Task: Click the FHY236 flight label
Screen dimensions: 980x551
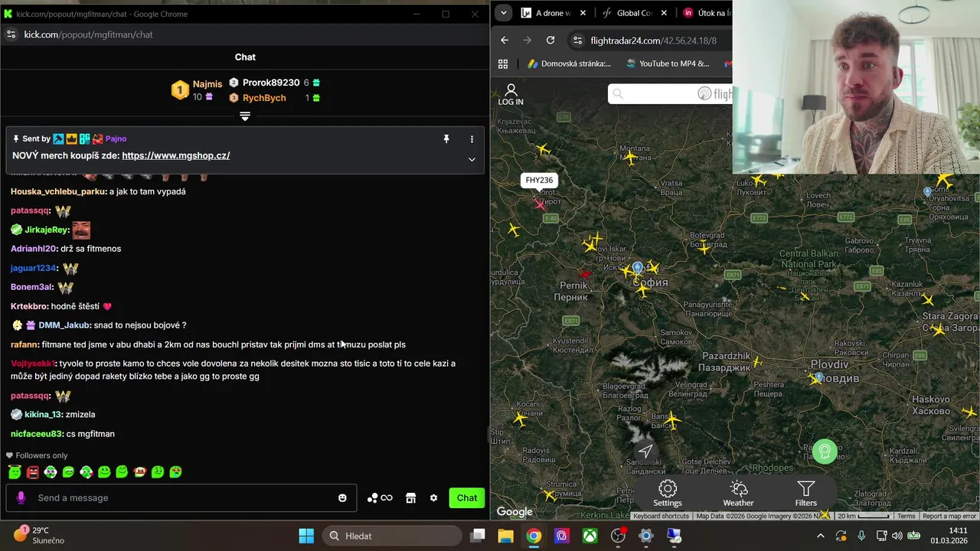Action: [539, 181]
